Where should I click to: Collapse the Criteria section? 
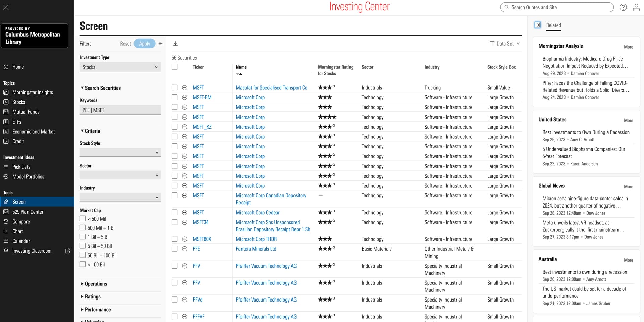[x=90, y=131]
